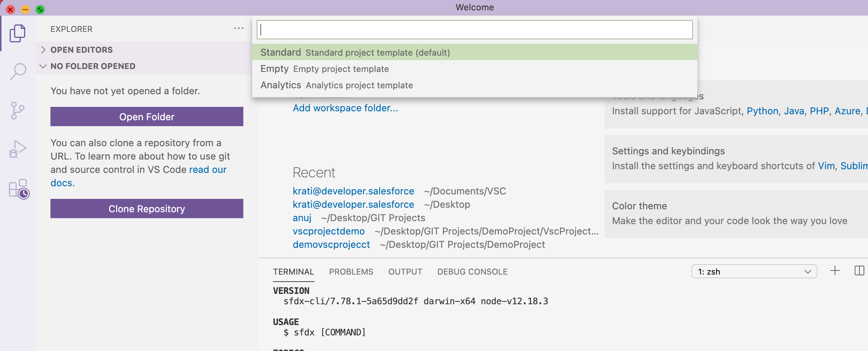Screen dimensions: 868x351
Task: Split the terminal panel
Action: point(859,271)
